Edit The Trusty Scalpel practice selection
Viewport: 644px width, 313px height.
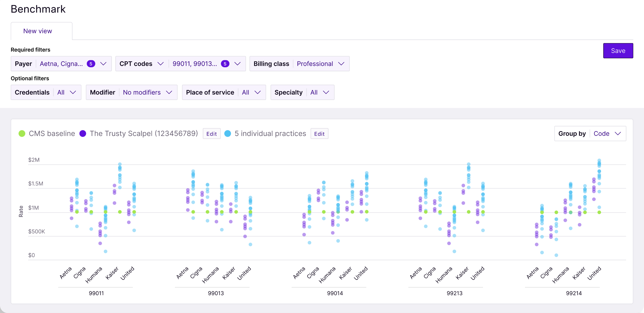(x=212, y=134)
